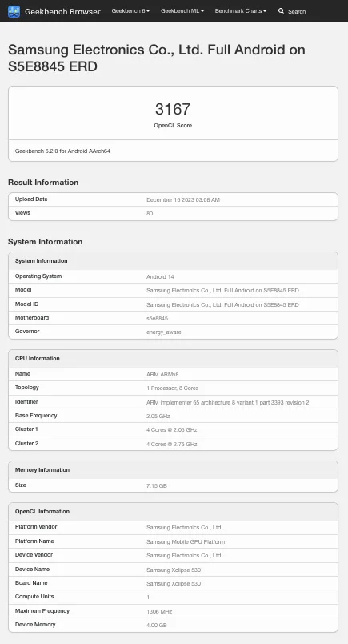This screenshot has height=644, width=348.
Task: Click the Geekbench Browser title link
Action: tap(62, 11)
